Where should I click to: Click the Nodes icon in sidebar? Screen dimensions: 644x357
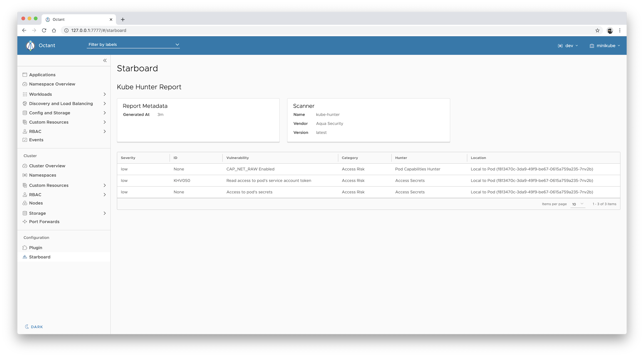25,203
